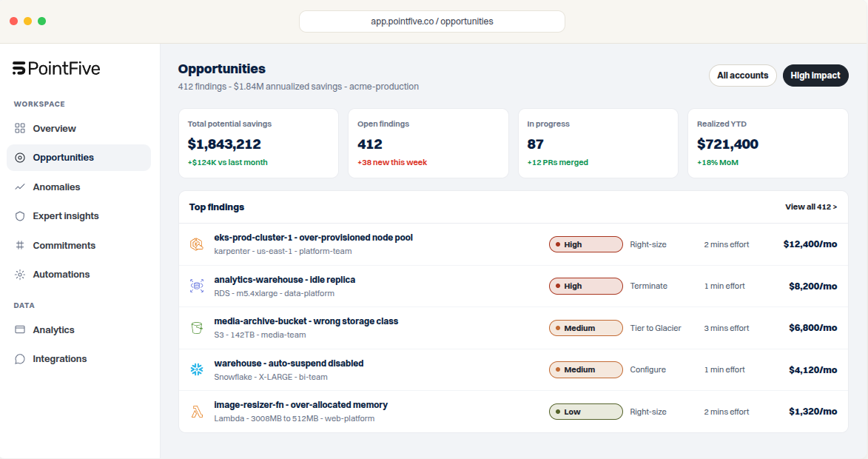This screenshot has height=459, width=868.
Task: Navigate to Commitments
Action: (78, 245)
